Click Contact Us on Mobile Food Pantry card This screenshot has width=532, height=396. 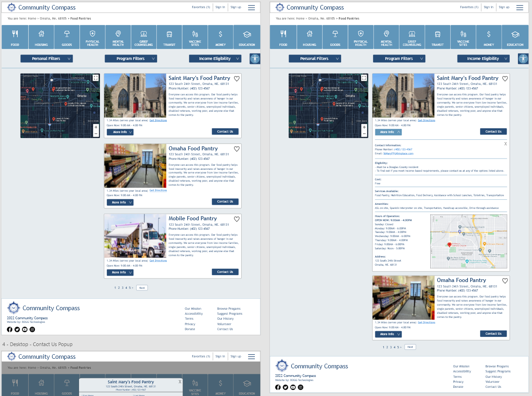225,272
